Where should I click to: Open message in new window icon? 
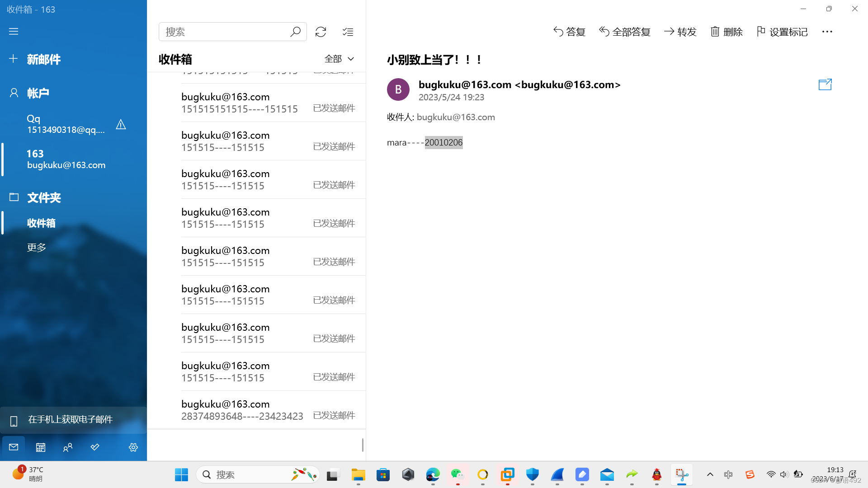(825, 84)
